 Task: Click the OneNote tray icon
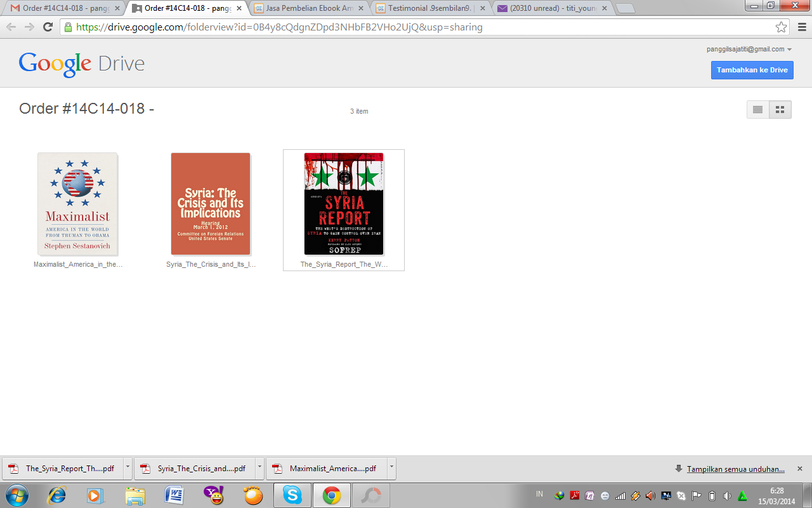coord(590,496)
